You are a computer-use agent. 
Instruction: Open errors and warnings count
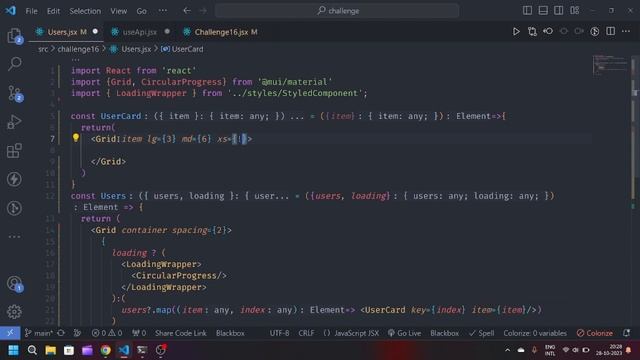(107, 333)
